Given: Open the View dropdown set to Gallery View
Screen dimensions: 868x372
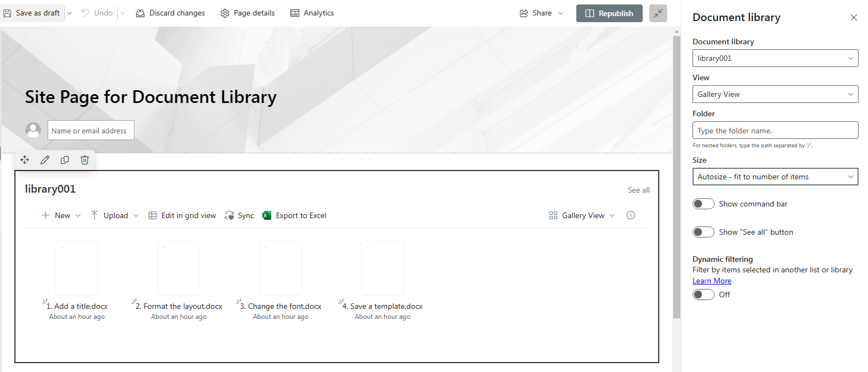Looking at the screenshot, I should (775, 94).
